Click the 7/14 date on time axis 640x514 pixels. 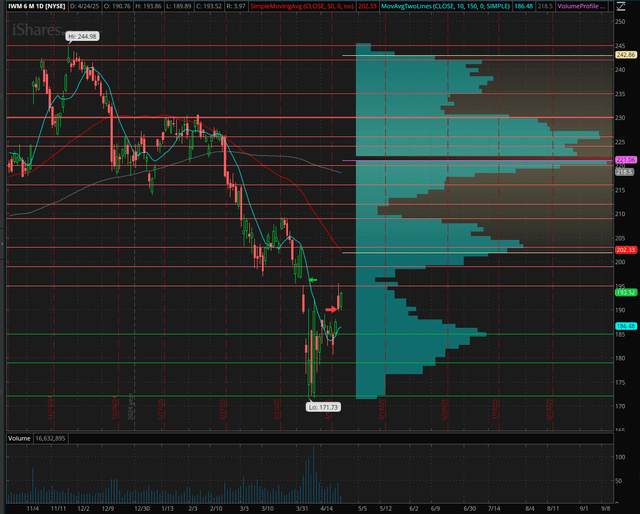494,508
